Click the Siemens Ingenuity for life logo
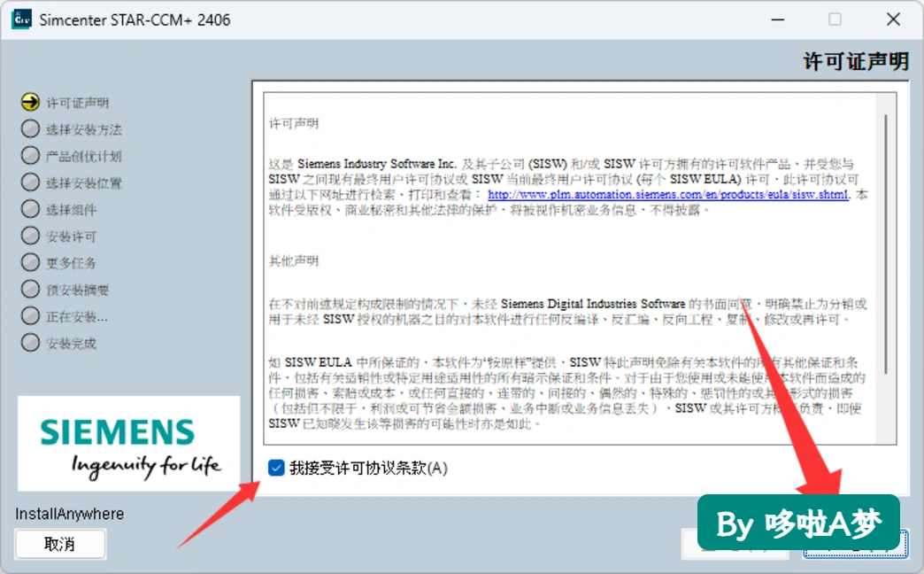The image size is (924, 574). click(x=128, y=444)
